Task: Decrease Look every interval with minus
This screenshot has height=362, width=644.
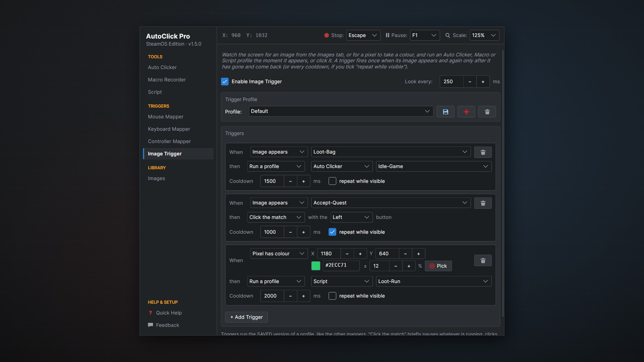Action: 470,82
